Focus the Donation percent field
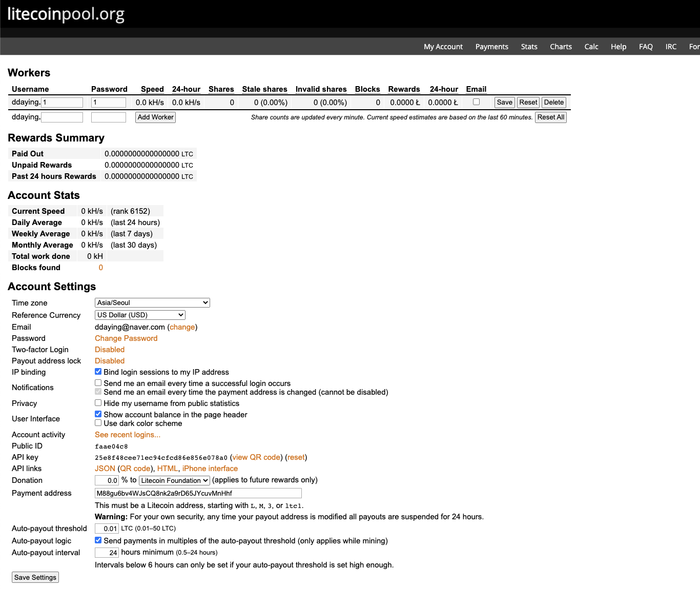 (x=107, y=480)
